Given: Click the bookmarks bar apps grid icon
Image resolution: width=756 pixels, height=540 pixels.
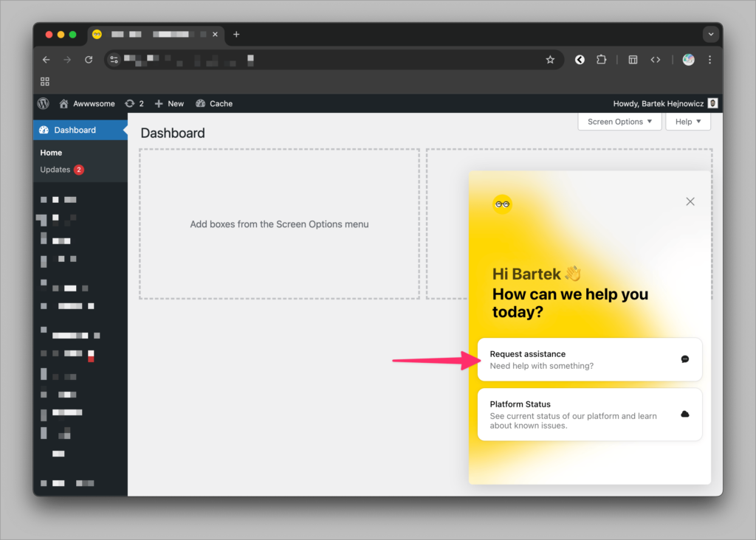Looking at the screenshot, I should coord(45,81).
